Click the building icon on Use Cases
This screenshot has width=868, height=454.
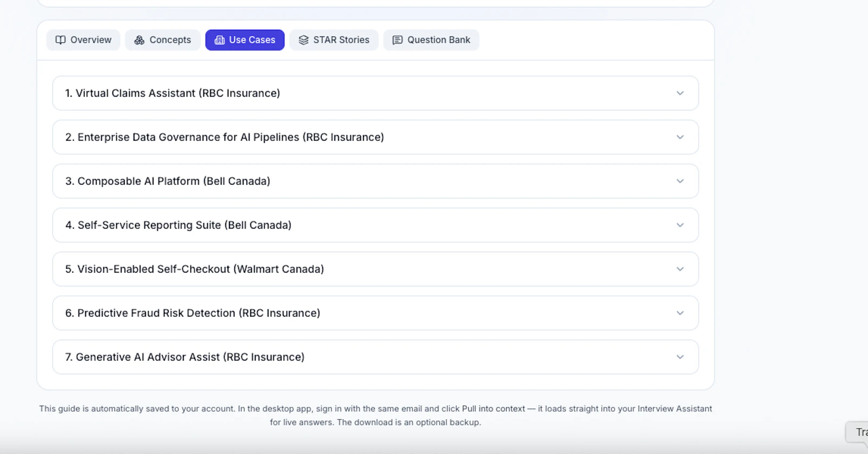[x=220, y=40]
